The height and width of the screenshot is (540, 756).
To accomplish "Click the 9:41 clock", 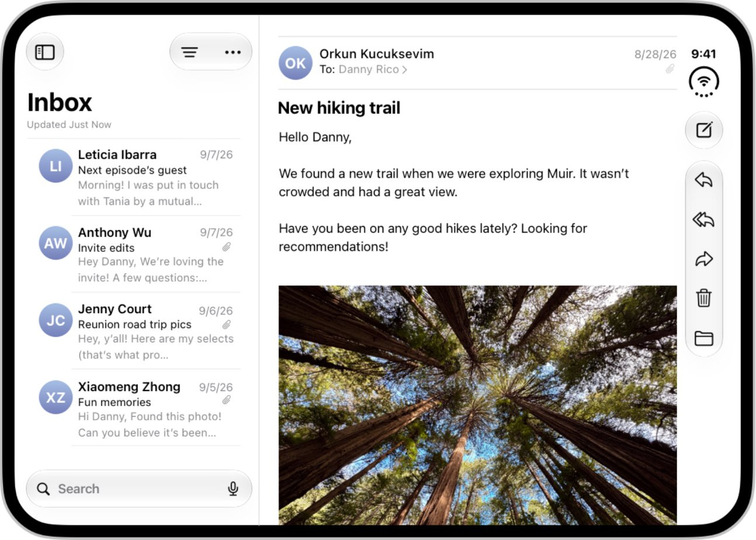I will [703, 54].
